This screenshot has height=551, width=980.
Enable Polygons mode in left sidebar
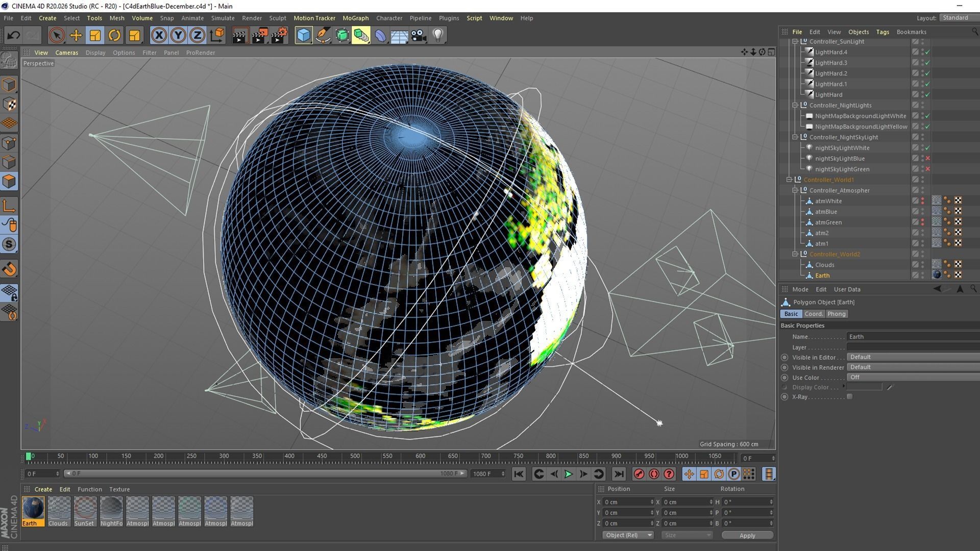pos(9,182)
